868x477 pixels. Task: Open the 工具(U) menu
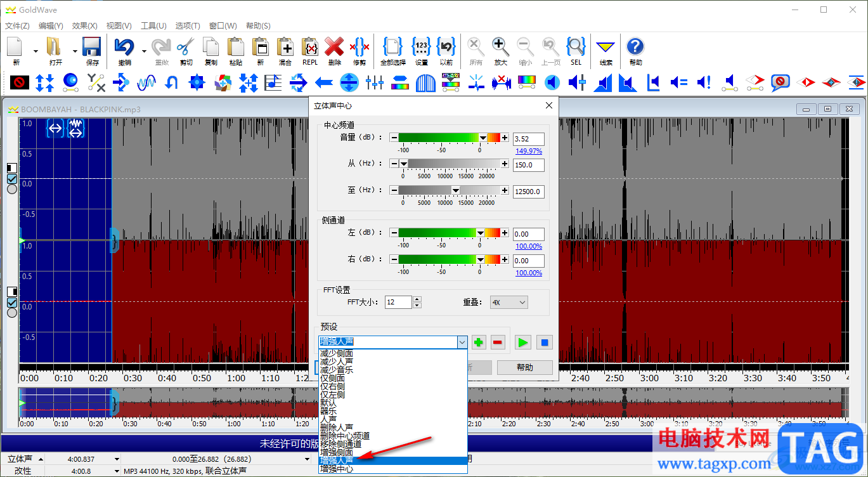[x=153, y=26]
